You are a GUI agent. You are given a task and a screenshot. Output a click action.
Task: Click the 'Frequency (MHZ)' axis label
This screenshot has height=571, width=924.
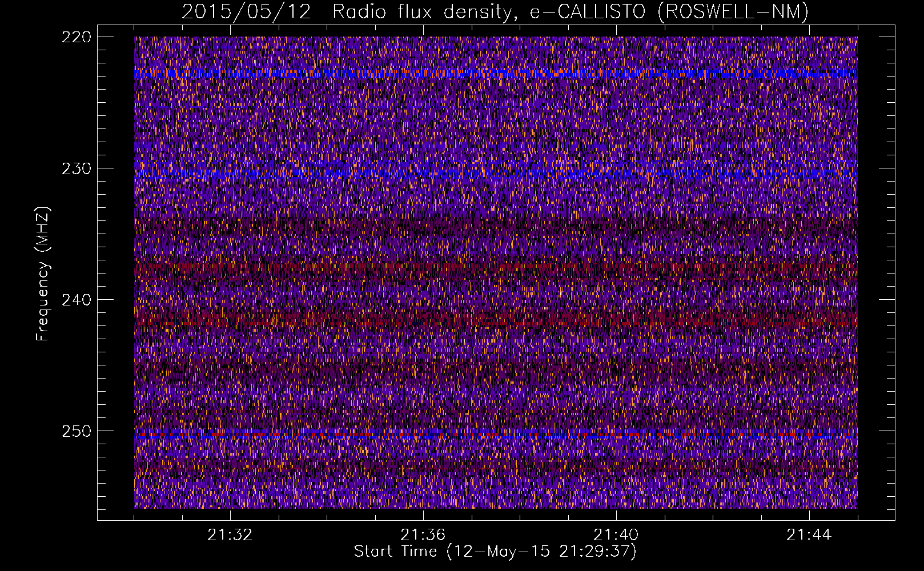click(43, 274)
